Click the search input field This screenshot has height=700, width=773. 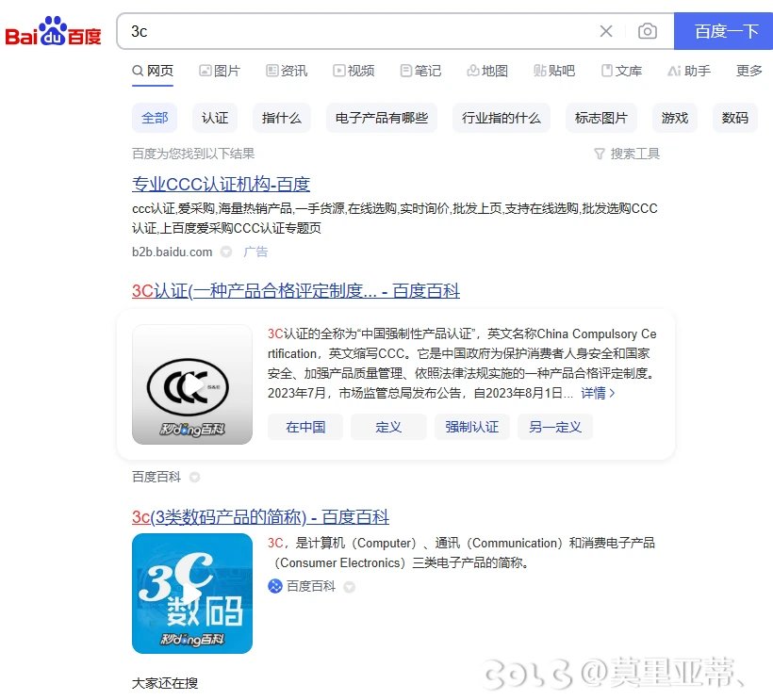pos(357,31)
